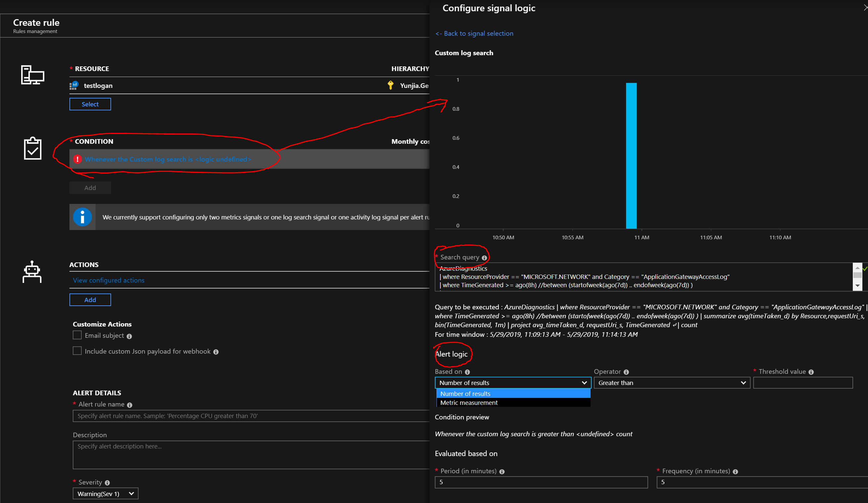Click the condition clipboard checkmark icon
Image resolution: width=868 pixels, height=503 pixels.
pyautogui.click(x=32, y=148)
